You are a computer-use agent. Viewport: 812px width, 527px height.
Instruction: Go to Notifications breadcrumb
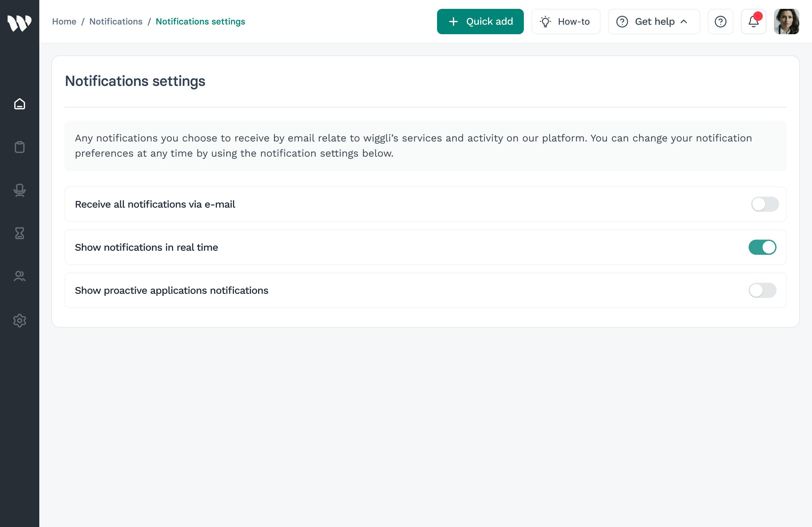coord(116,22)
